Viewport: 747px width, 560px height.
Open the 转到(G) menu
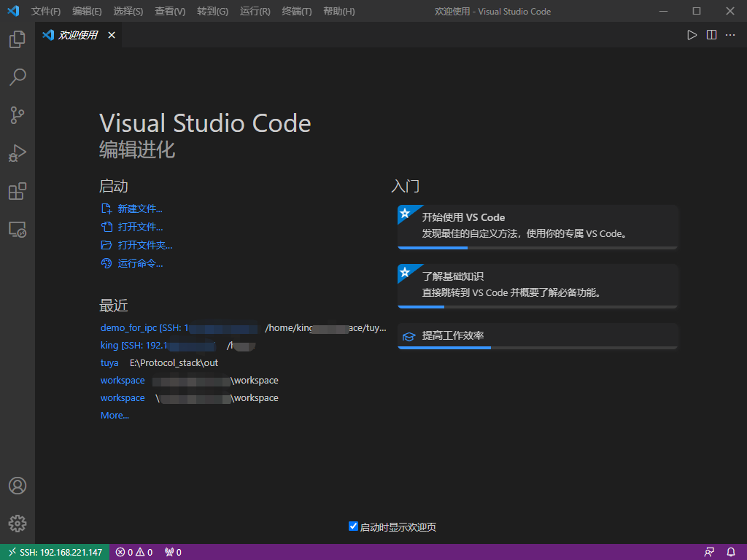(x=212, y=11)
